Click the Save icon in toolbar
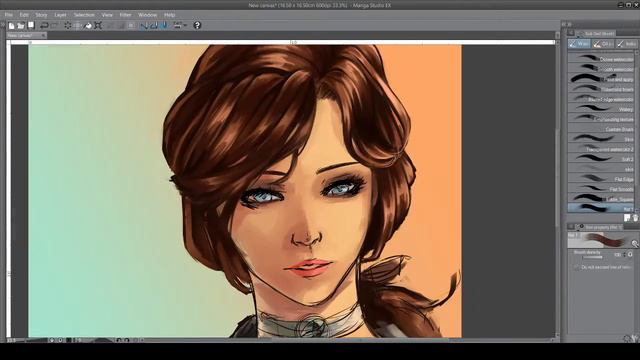Viewport: 640px width, 360px height. point(31,25)
